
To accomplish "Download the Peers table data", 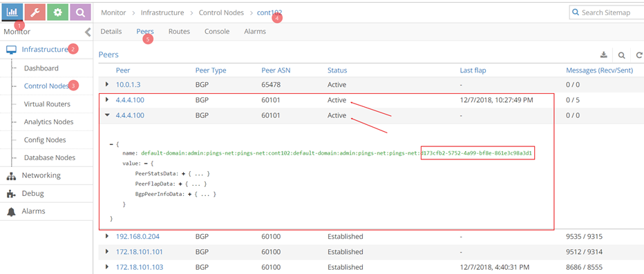I will coord(604,55).
